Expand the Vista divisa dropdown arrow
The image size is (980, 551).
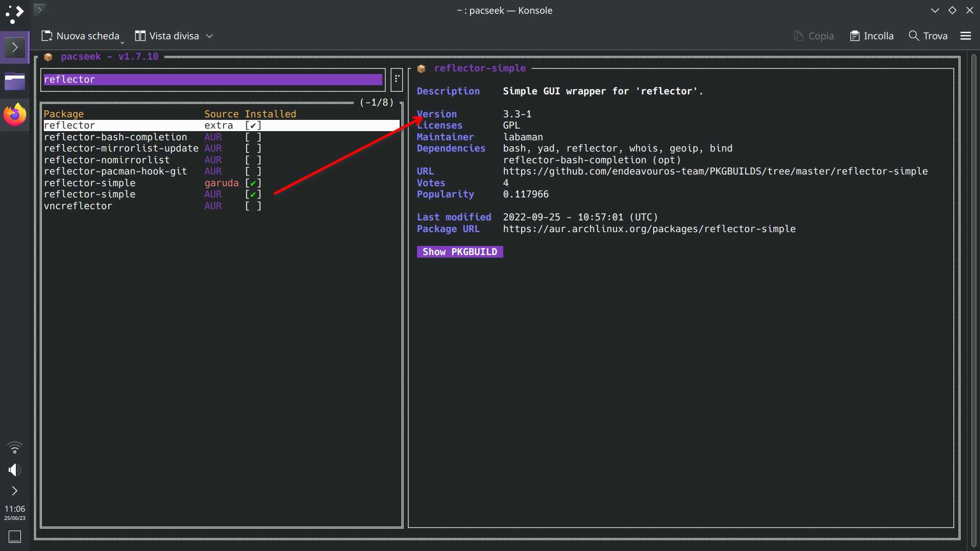(209, 36)
